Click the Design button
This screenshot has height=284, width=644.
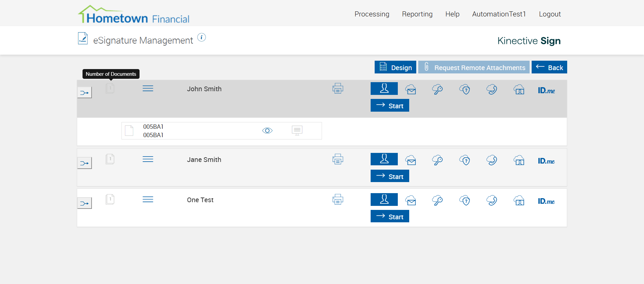click(x=395, y=67)
